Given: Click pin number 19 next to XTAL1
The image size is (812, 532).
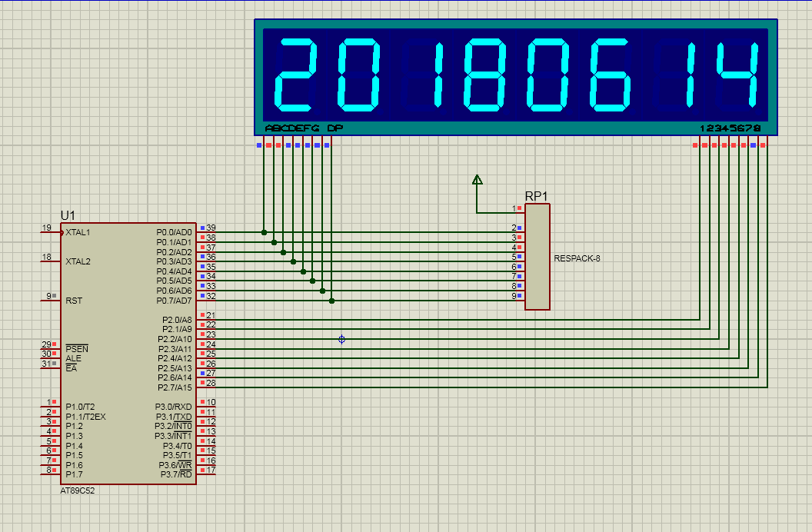Looking at the screenshot, I should pos(47,228).
